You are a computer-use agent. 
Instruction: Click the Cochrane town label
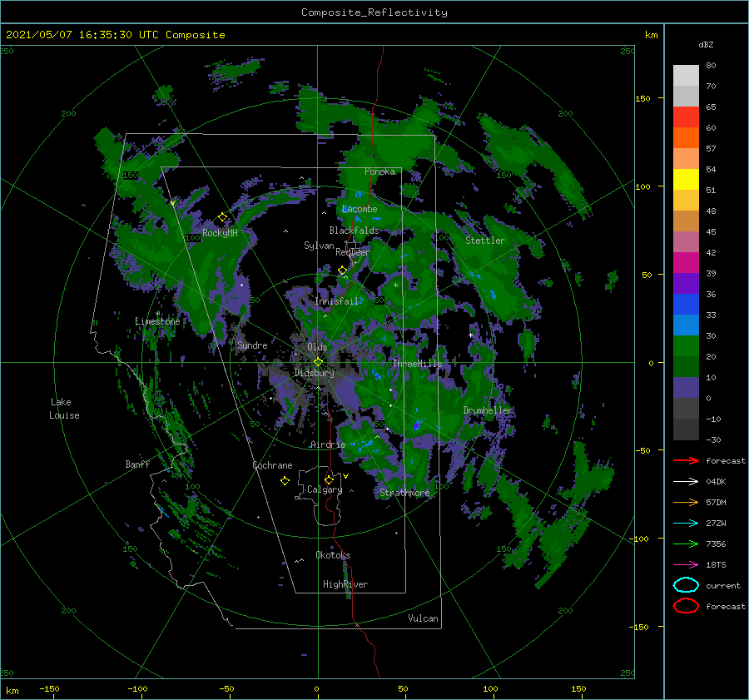pos(272,465)
